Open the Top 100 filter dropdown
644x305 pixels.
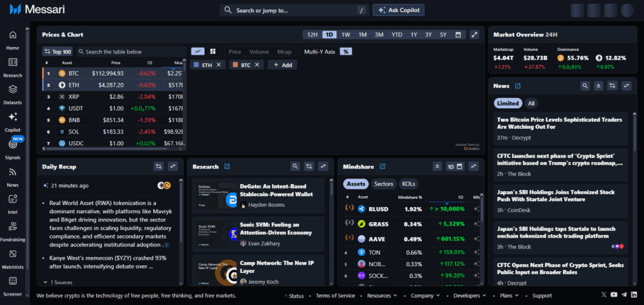click(57, 52)
